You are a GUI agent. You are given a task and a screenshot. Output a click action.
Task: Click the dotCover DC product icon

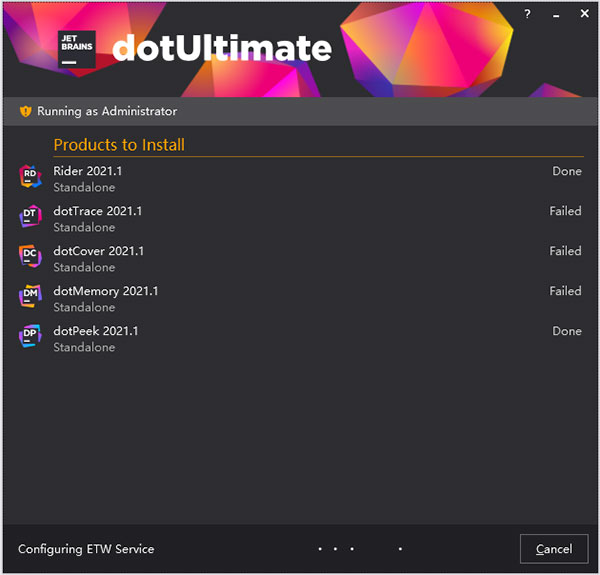(x=30, y=256)
